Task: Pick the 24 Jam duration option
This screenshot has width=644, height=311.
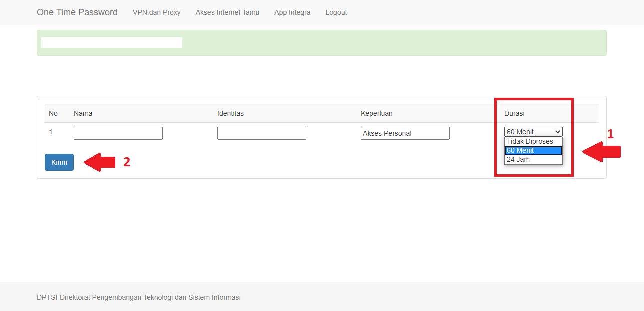Action: (518, 160)
